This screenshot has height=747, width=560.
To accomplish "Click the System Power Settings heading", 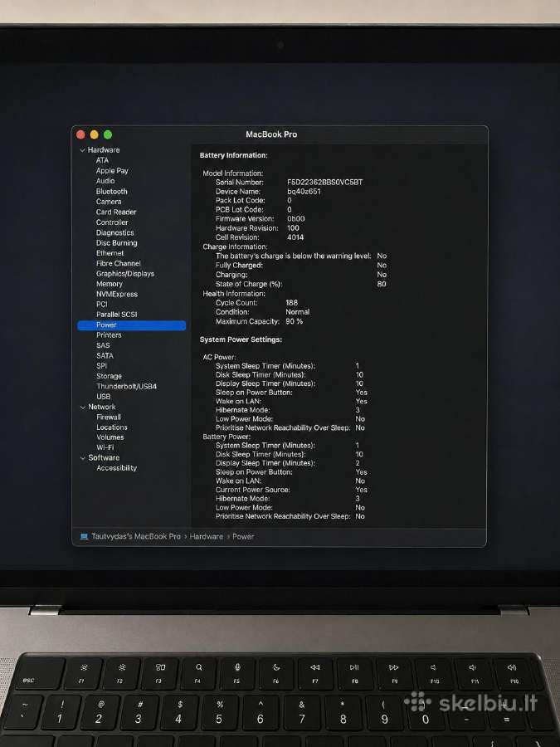I will click(x=241, y=339).
